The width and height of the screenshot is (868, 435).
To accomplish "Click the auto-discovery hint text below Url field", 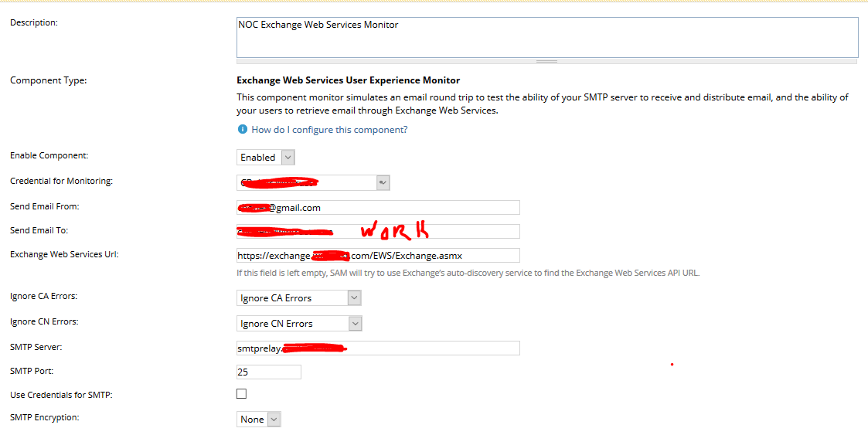I will coord(468,273).
